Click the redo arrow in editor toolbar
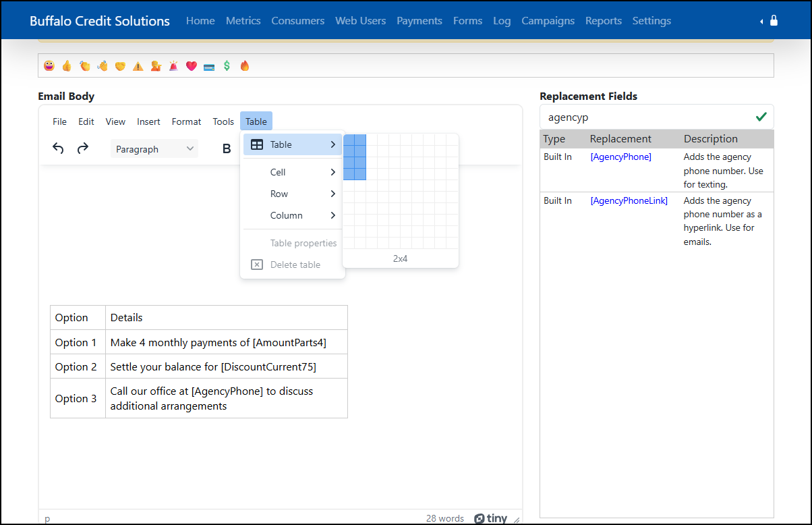 (82, 148)
